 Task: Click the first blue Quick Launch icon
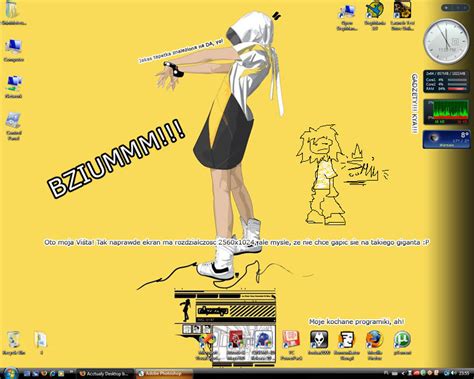click(x=27, y=374)
